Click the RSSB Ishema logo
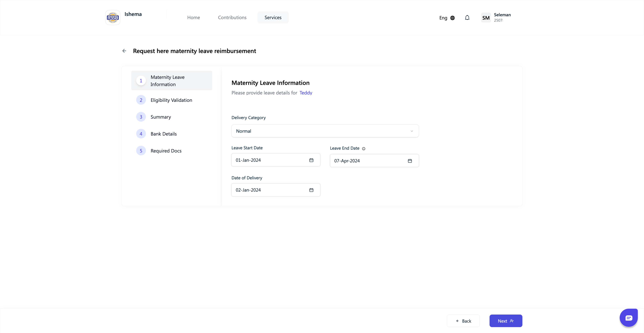The height and width of the screenshot is (333, 644). tap(113, 17)
